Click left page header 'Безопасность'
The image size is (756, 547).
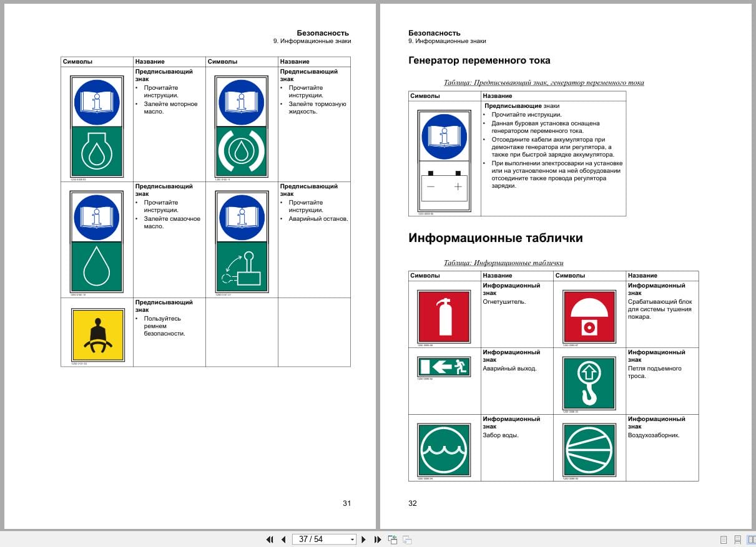click(323, 33)
